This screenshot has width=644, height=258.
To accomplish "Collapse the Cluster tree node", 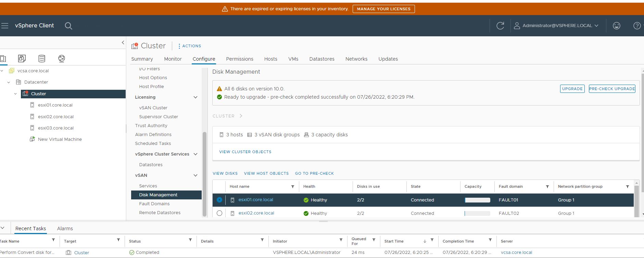I will click(x=15, y=94).
